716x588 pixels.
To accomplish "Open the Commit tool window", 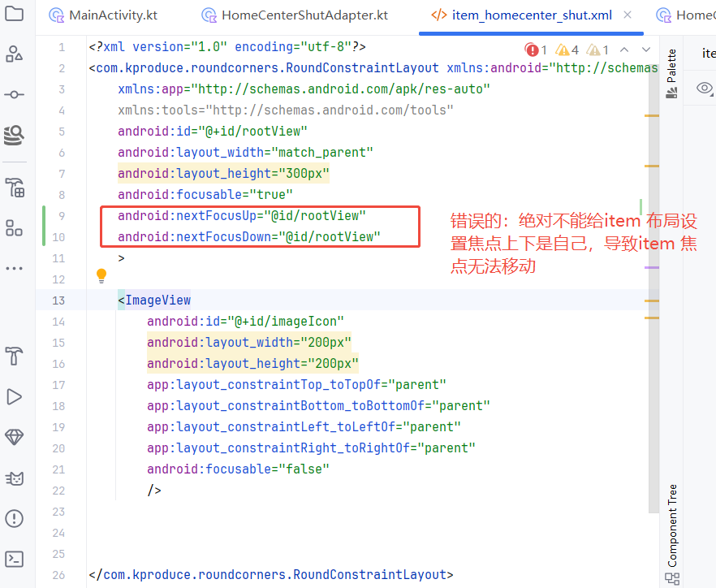I will coord(14,94).
